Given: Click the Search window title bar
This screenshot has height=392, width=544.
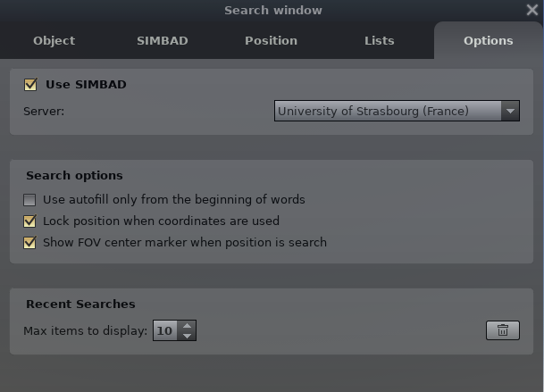Looking at the screenshot, I should click(272, 11).
